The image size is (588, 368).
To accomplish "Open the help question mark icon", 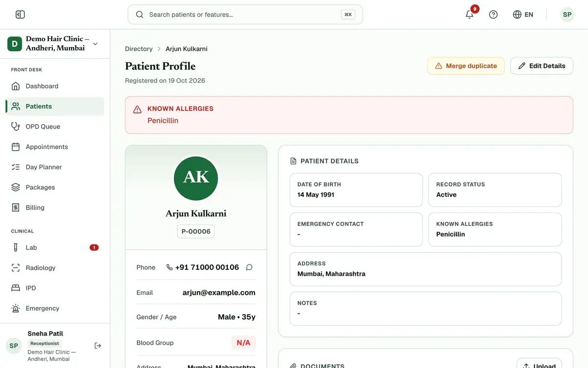I will 493,15.
